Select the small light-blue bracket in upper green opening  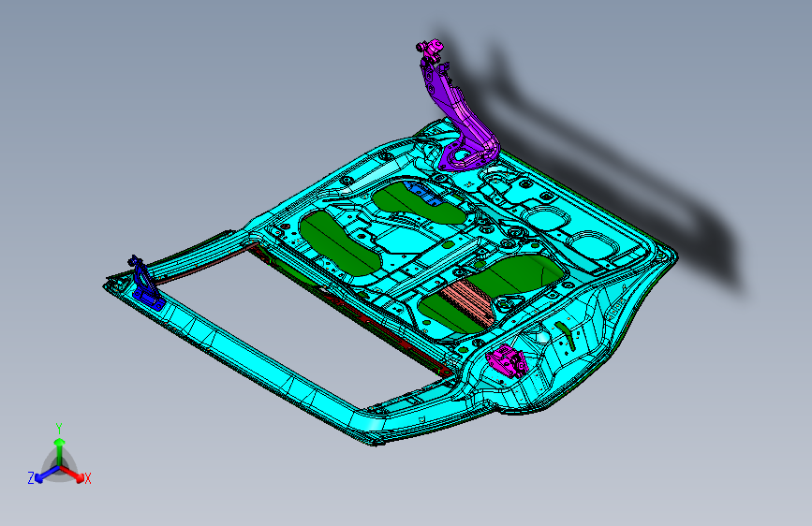pyautogui.click(x=424, y=193)
